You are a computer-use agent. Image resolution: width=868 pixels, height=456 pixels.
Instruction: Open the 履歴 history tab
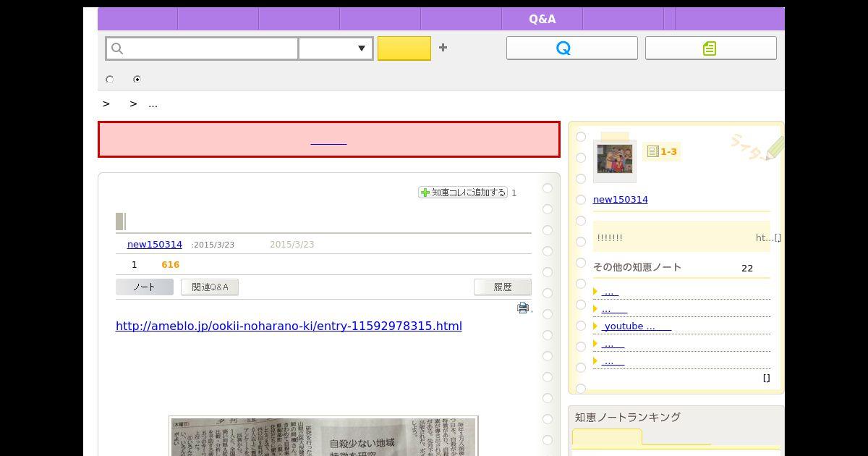pos(503,287)
